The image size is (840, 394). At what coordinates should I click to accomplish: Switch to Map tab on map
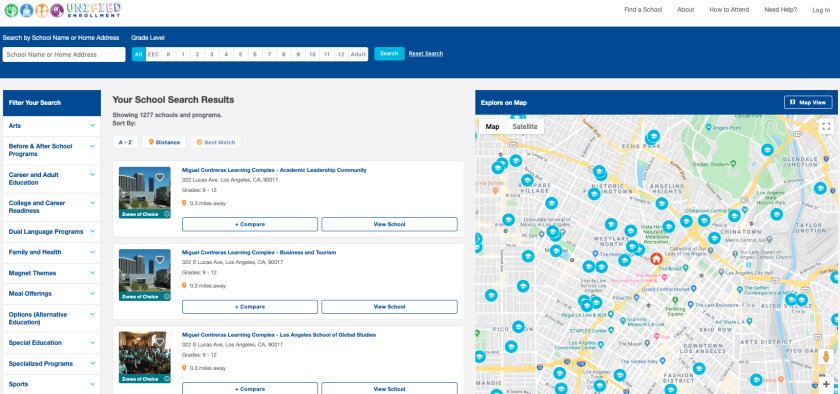click(492, 127)
